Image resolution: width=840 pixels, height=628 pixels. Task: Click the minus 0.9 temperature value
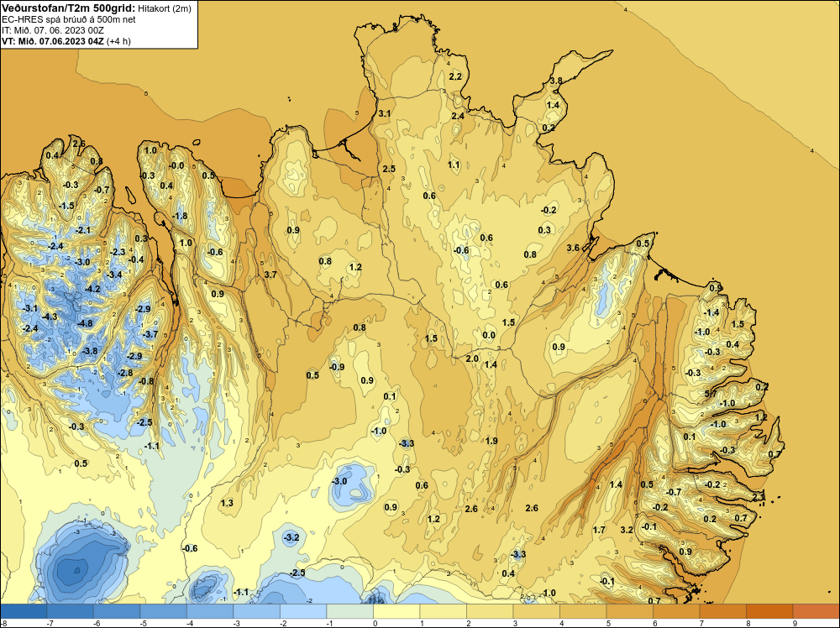click(x=337, y=367)
